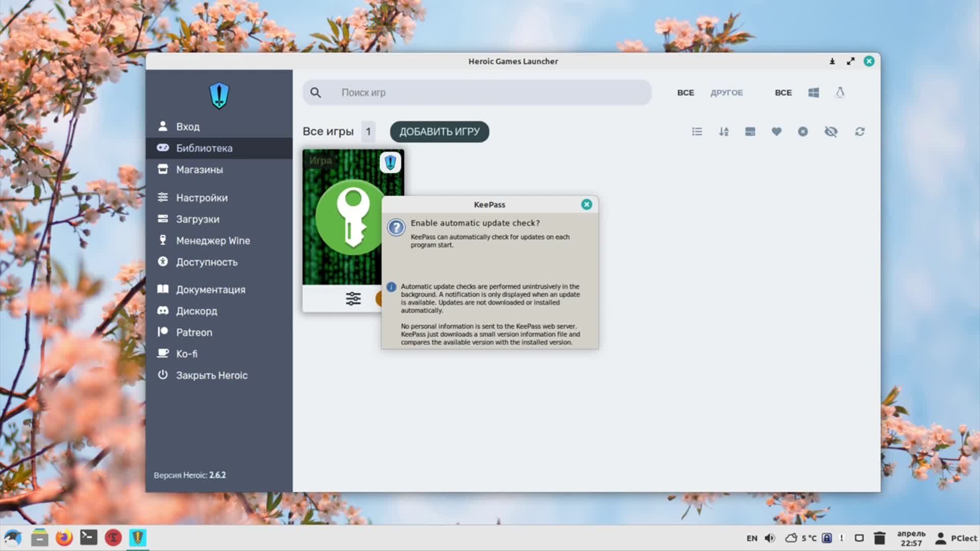
Task: Click the lock icon in the system tray
Action: pyautogui.click(x=827, y=538)
